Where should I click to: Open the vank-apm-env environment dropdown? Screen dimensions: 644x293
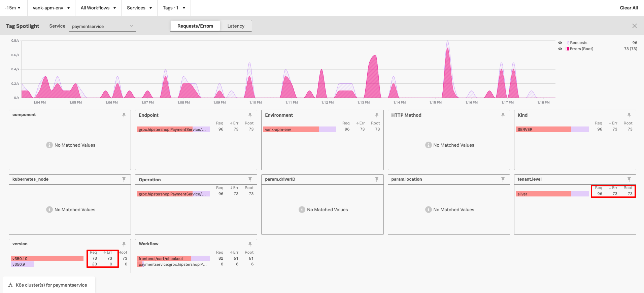(x=51, y=8)
